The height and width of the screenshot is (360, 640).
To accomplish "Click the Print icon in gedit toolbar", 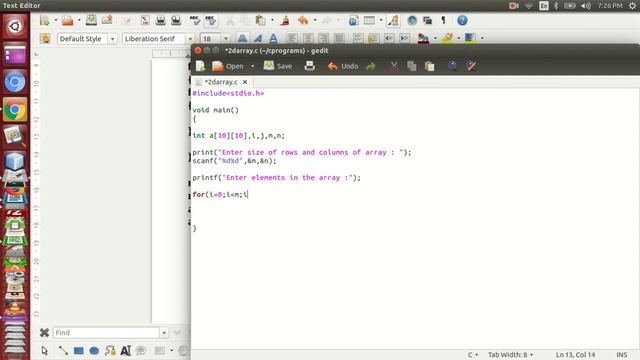I will (310, 66).
